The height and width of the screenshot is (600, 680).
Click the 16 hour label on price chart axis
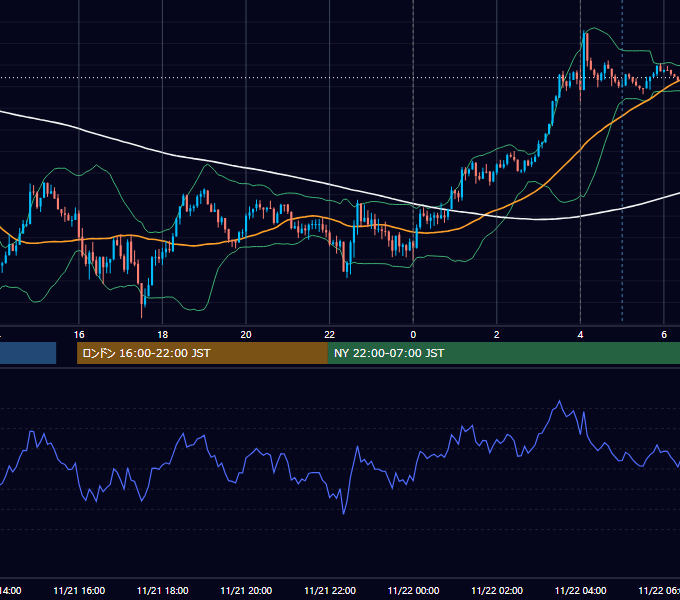(x=79, y=335)
